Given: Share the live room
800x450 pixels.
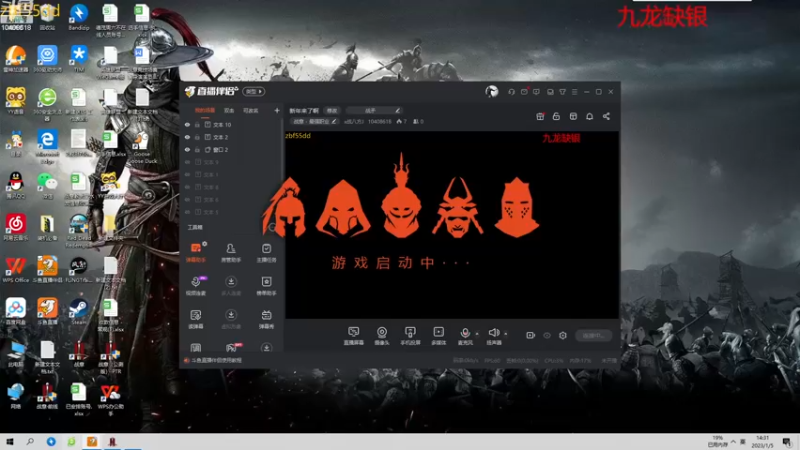Looking at the screenshot, I should point(606,116).
